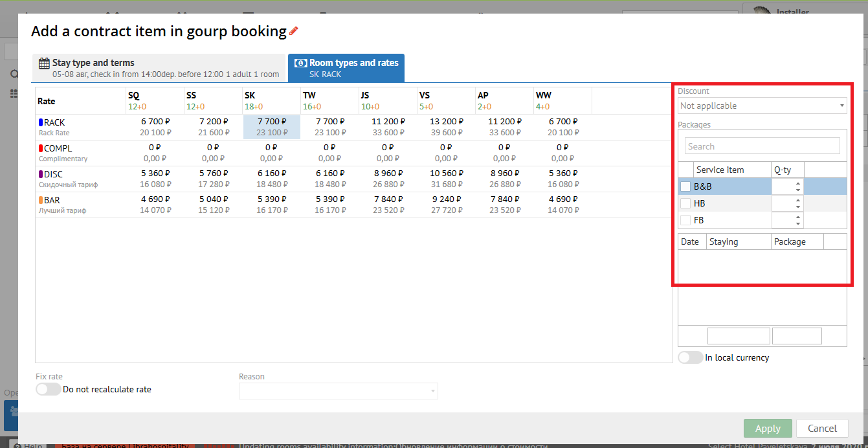Click the orange BAR rate color marker

click(x=41, y=200)
